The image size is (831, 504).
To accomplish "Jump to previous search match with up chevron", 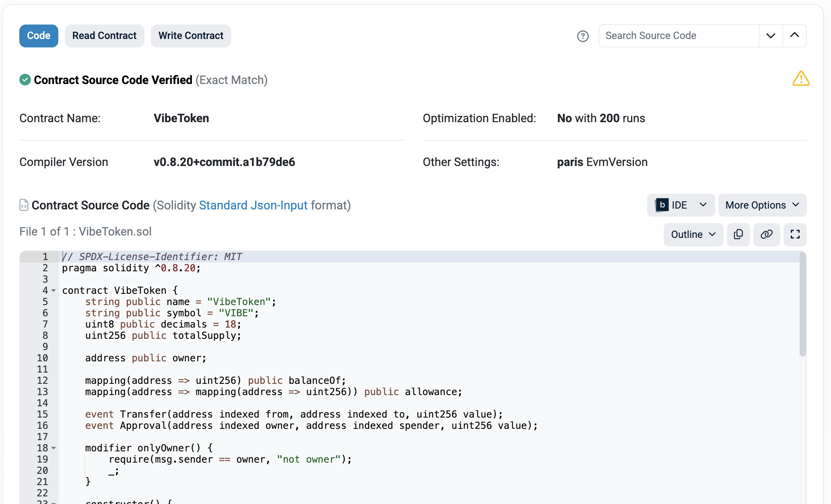I will [795, 35].
